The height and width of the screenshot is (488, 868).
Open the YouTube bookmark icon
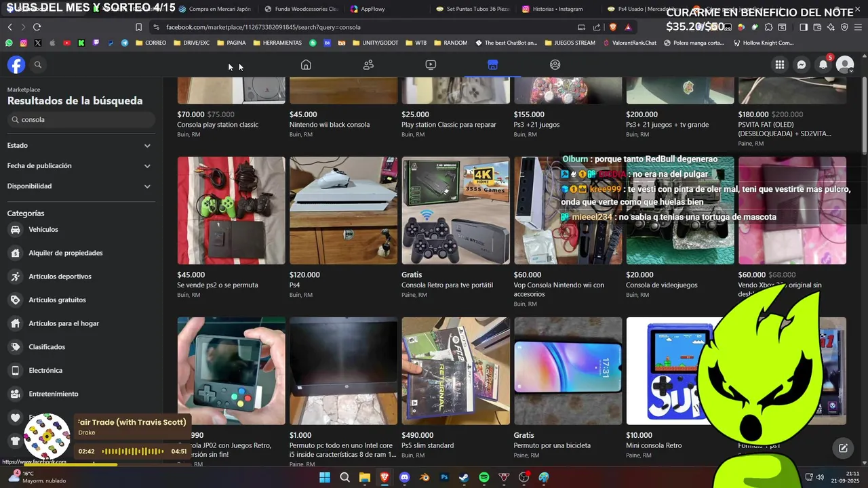[x=66, y=43]
